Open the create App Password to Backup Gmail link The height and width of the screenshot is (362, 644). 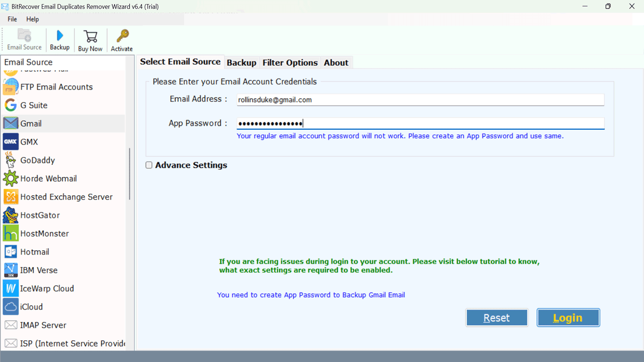(311, 295)
